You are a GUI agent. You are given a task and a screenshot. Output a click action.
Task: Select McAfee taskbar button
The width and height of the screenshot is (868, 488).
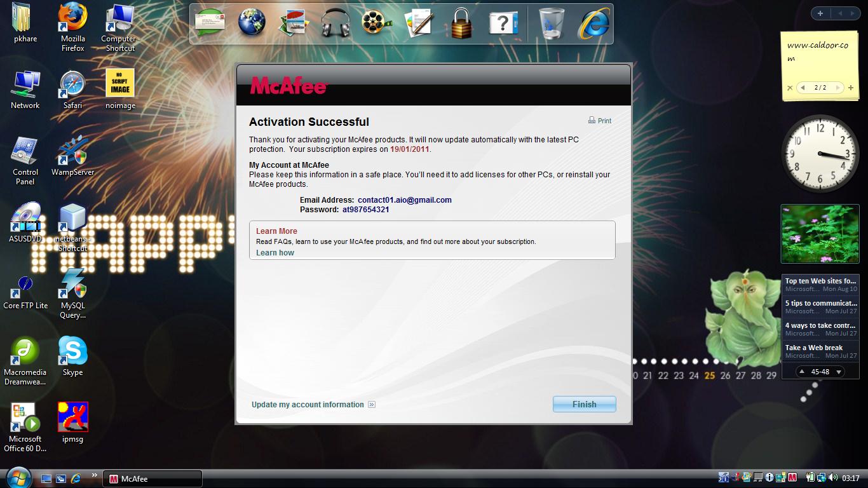click(x=153, y=478)
